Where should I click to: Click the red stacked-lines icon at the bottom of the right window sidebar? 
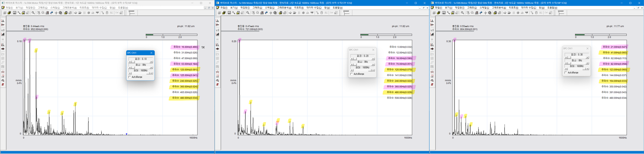pos(432,85)
